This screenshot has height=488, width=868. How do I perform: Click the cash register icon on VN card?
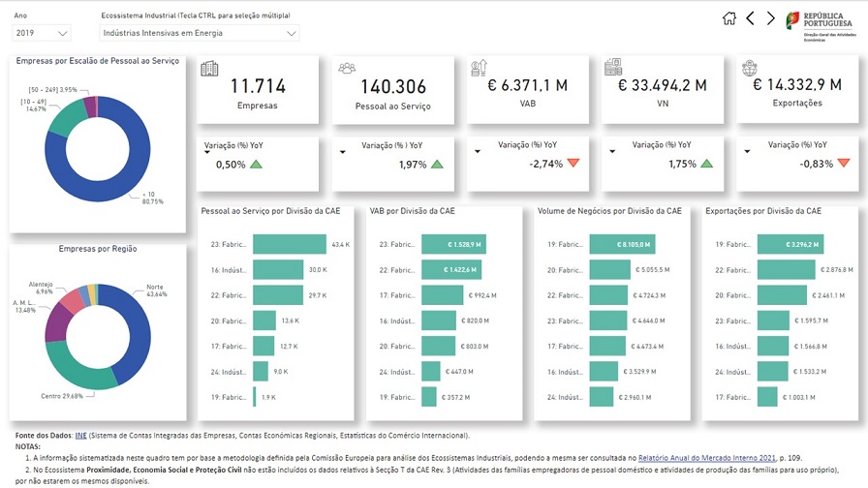tap(613, 67)
